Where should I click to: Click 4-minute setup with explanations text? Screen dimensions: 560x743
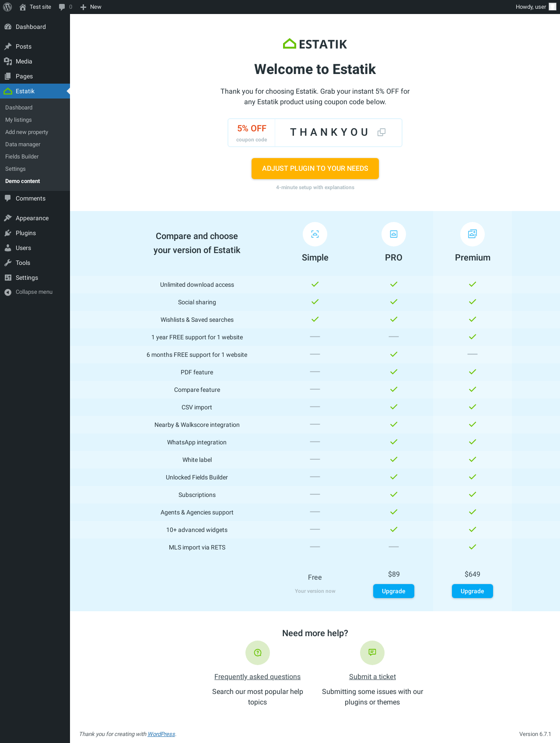tap(315, 187)
